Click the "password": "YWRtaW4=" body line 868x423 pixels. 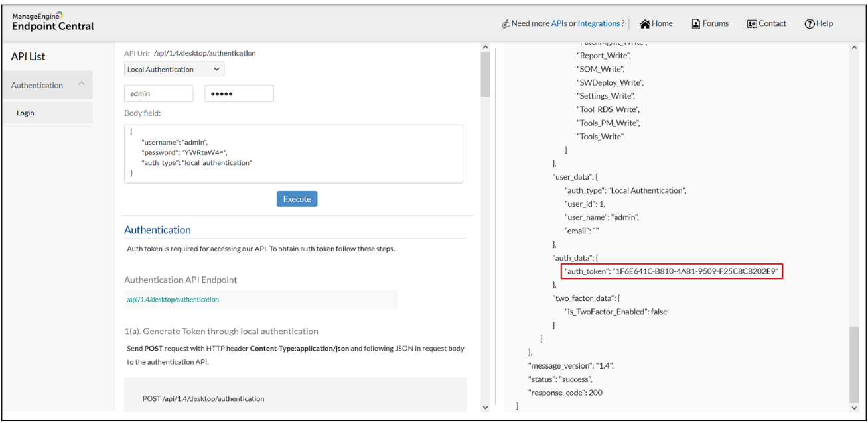[184, 152]
